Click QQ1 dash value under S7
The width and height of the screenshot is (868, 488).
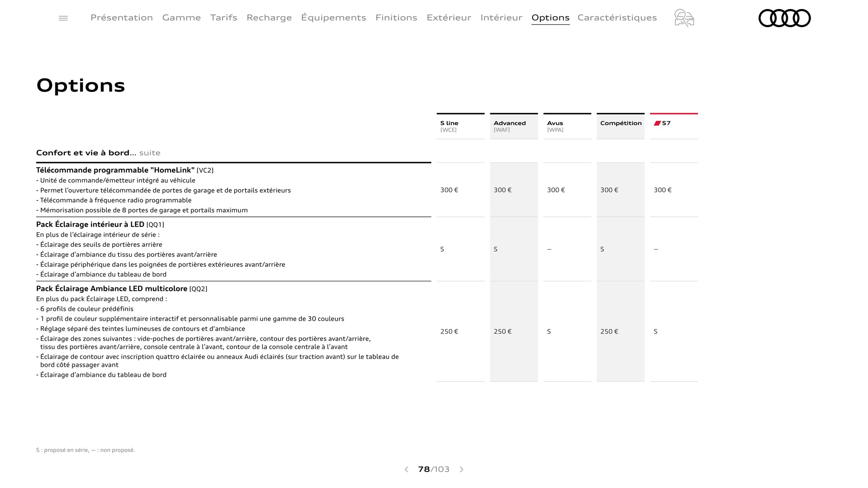(x=656, y=249)
